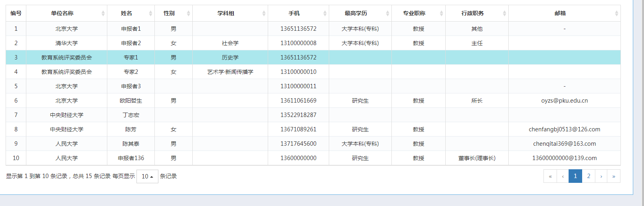
Task: Click 中央财经大学 in row 7
Action: coord(67,115)
